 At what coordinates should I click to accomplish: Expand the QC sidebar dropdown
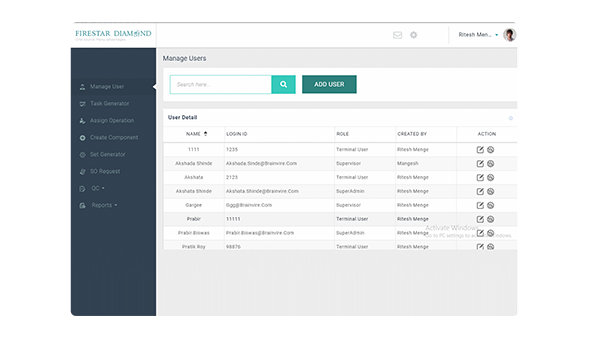pyautogui.click(x=98, y=188)
